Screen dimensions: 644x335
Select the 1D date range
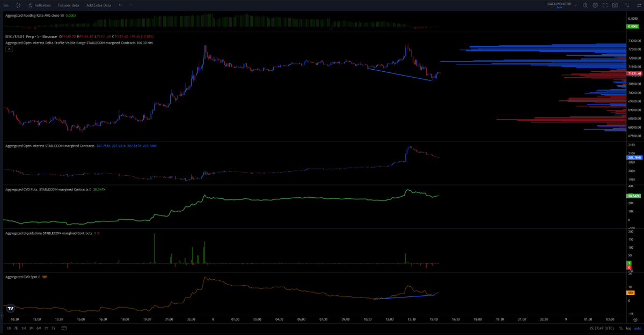point(9,328)
